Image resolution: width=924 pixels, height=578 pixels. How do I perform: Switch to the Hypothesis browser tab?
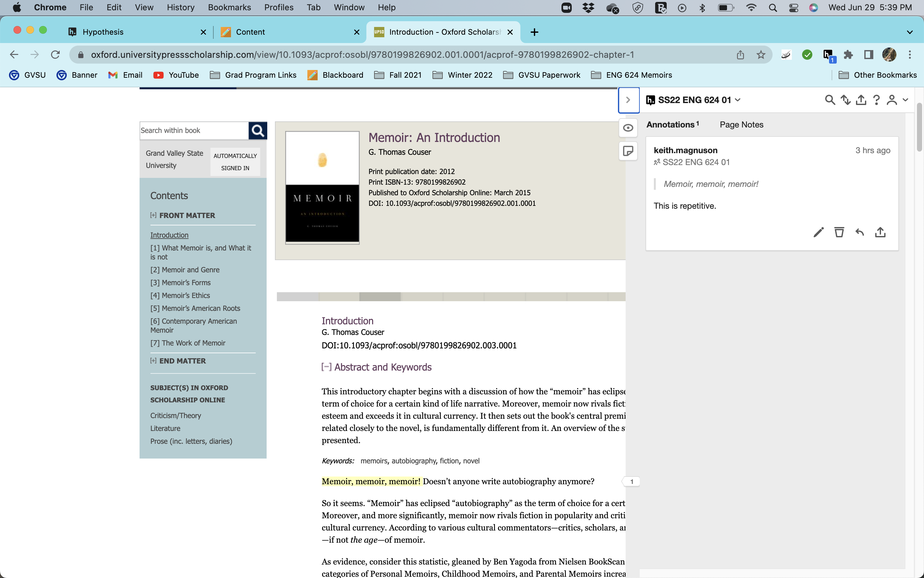tap(137, 32)
